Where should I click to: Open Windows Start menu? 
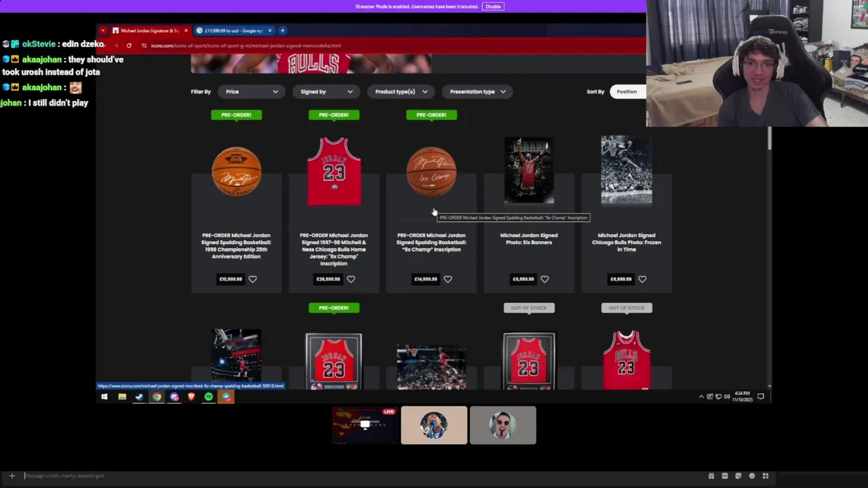[104, 397]
